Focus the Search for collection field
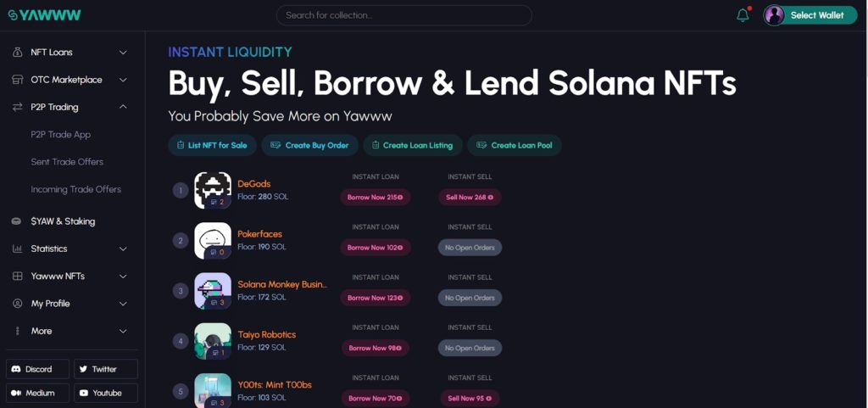 coord(404,15)
